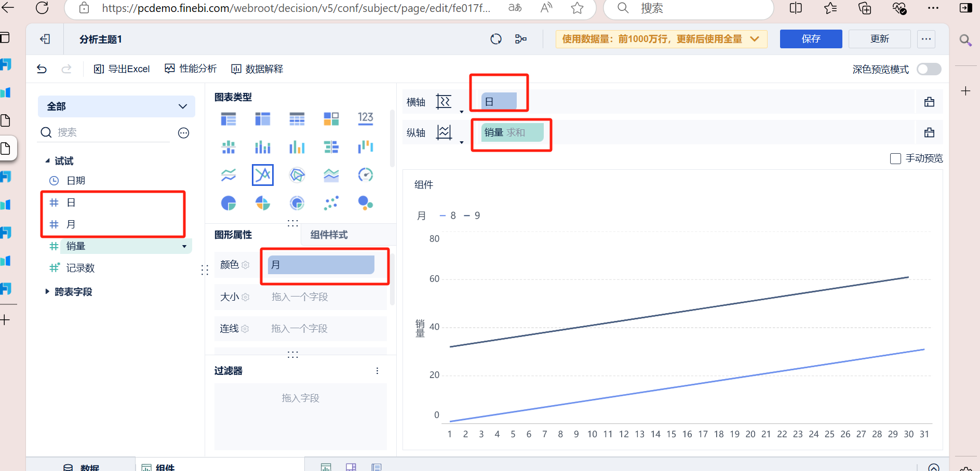Click the 更新 button

[x=879, y=39]
